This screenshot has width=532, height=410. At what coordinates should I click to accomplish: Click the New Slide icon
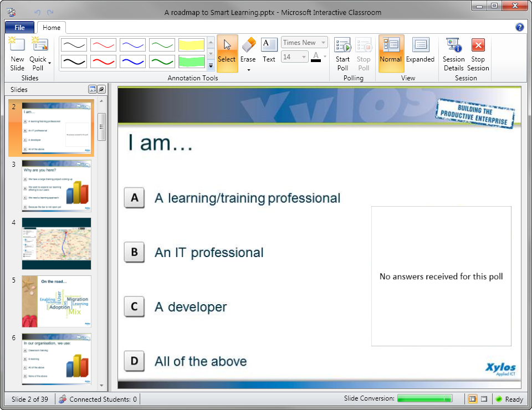pyautogui.click(x=17, y=45)
